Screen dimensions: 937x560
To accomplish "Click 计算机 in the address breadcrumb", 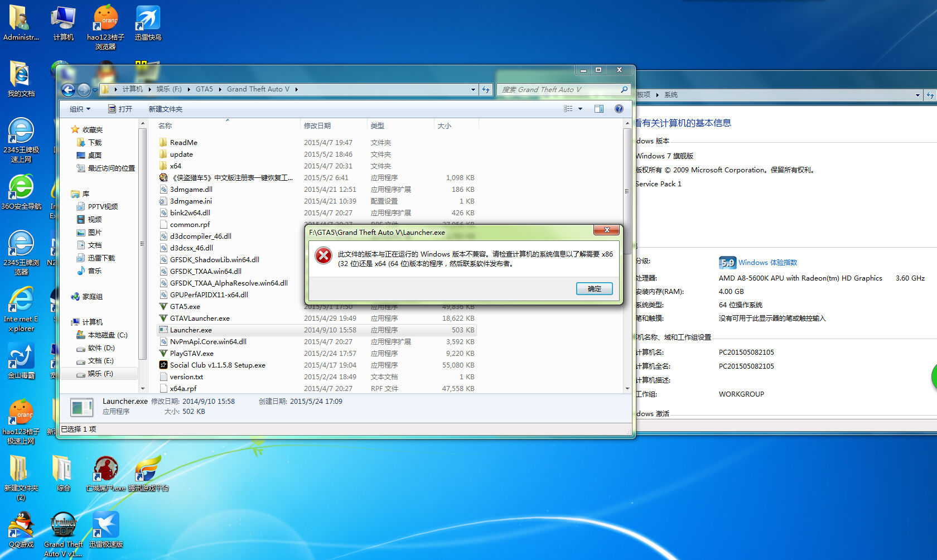I will pyautogui.click(x=133, y=89).
